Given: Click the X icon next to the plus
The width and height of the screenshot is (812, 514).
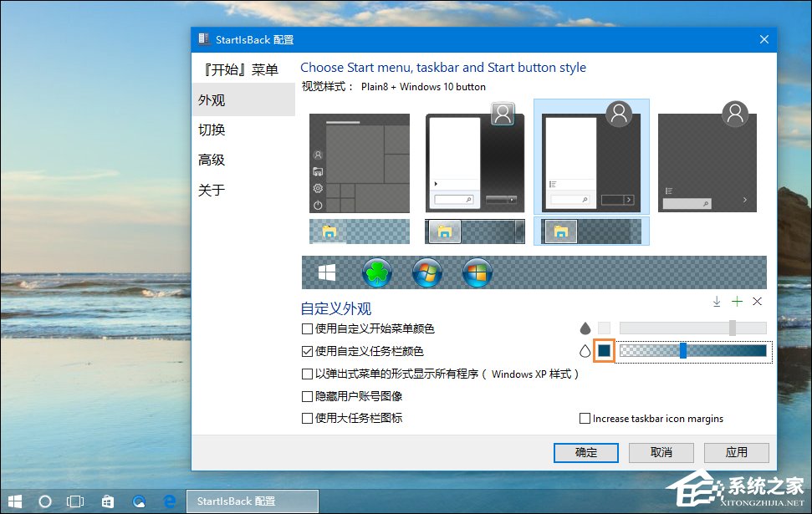Looking at the screenshot, I should pos(757,301).
